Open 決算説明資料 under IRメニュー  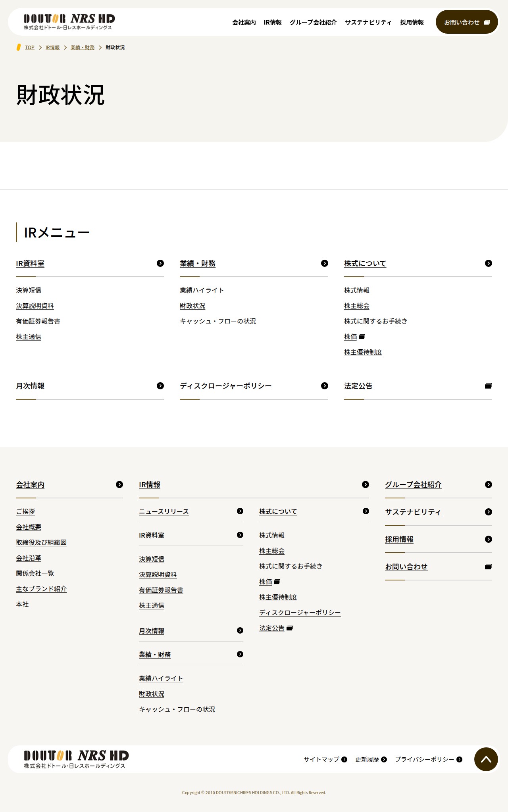pos(35,306)
